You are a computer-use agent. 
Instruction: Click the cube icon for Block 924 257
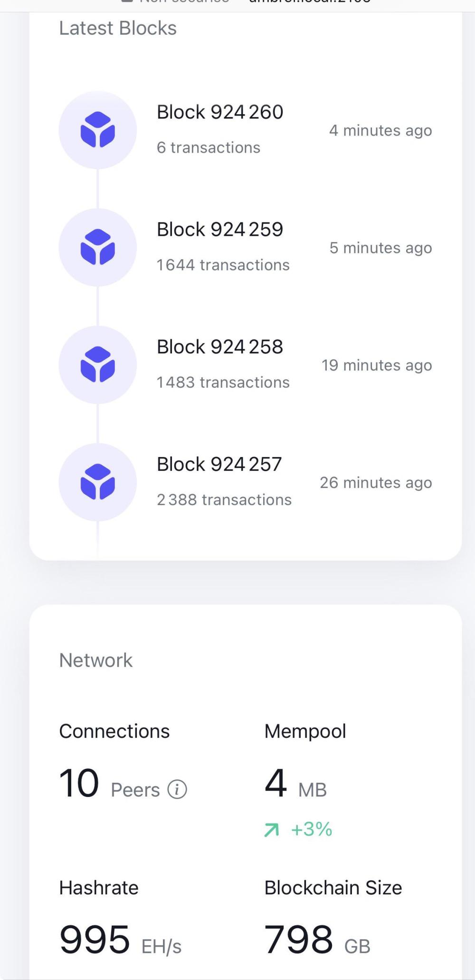98,482
